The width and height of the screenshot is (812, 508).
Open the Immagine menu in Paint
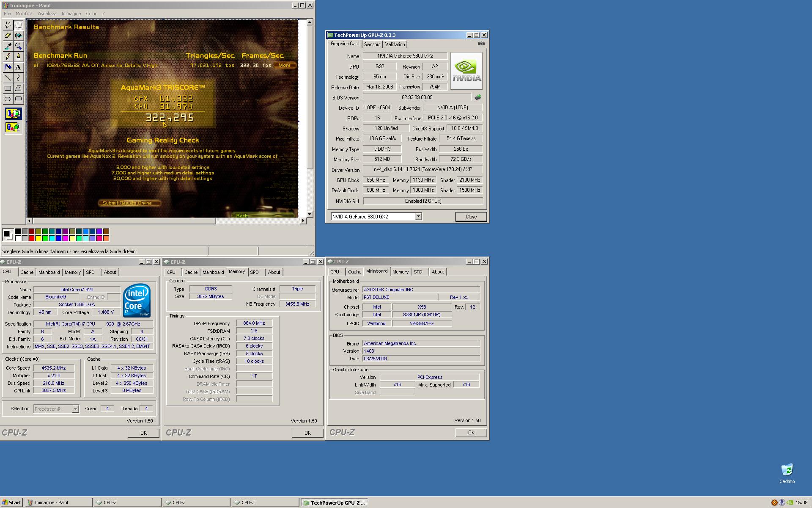click(x=71, y=14)
